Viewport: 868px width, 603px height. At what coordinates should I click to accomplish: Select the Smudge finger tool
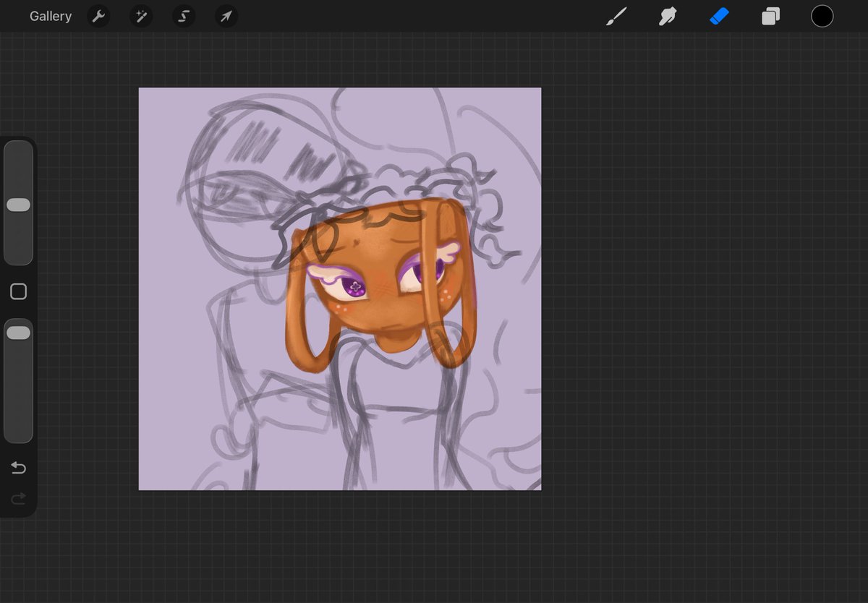[x=668, y=16]
